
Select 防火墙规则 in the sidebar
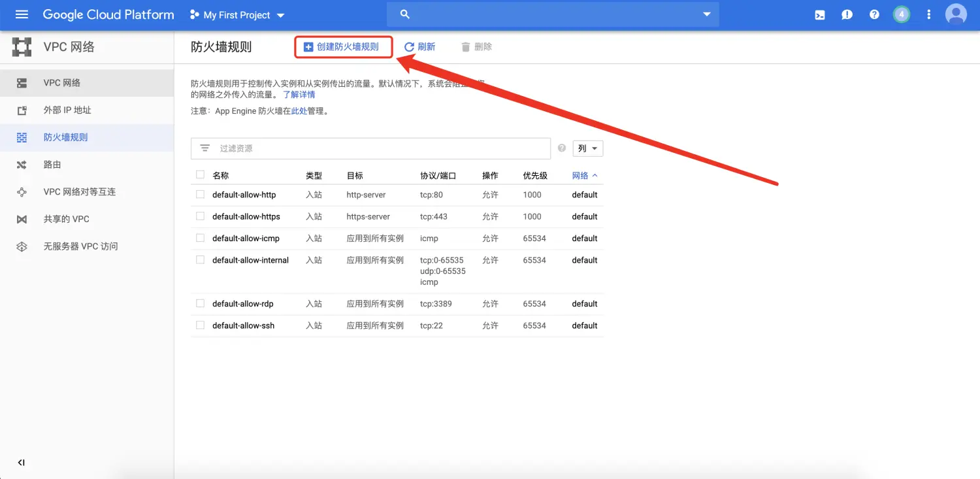point(87,137)
